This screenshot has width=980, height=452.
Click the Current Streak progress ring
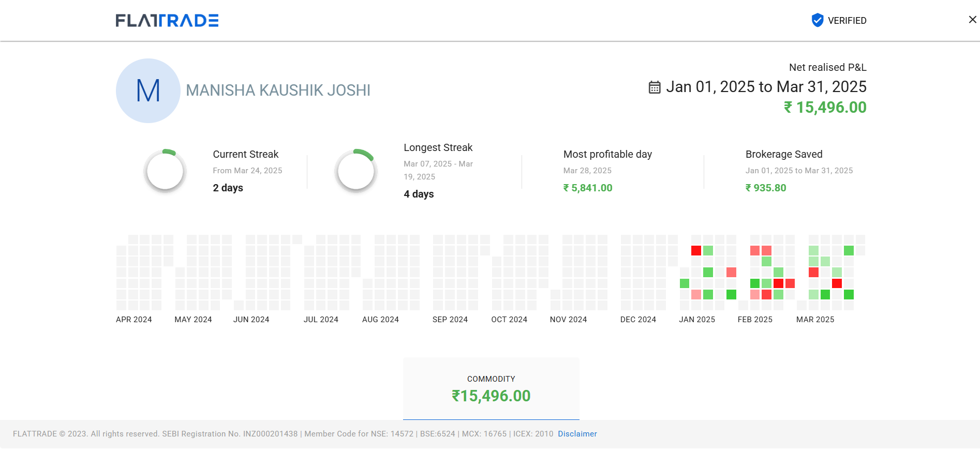[165, 171]
